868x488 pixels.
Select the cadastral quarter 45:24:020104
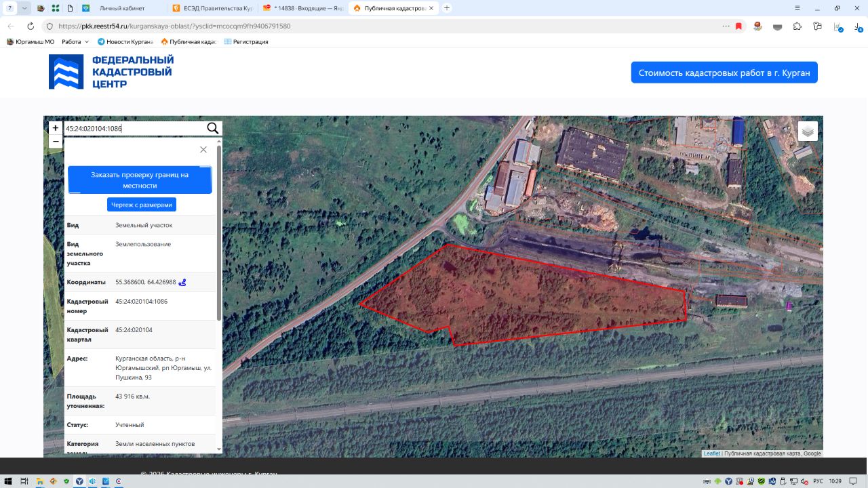pyautogui.click(x=134, y=330)
